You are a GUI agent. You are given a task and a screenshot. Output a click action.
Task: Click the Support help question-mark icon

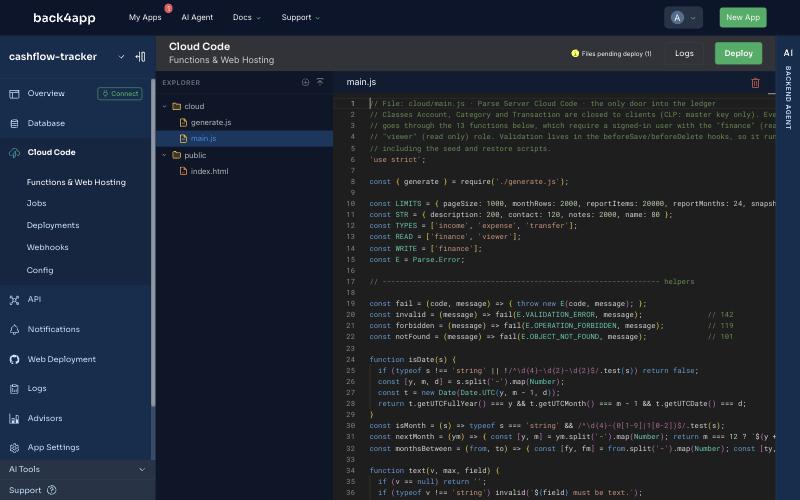52,490
